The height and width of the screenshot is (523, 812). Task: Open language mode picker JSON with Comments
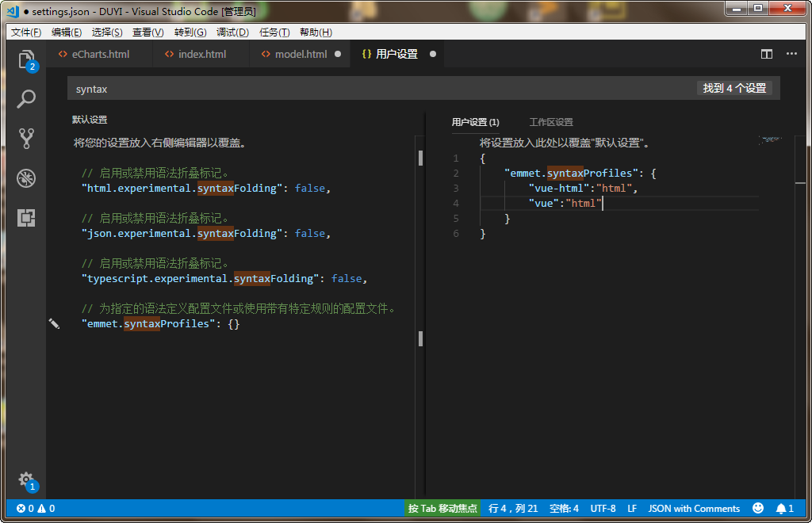694,509
